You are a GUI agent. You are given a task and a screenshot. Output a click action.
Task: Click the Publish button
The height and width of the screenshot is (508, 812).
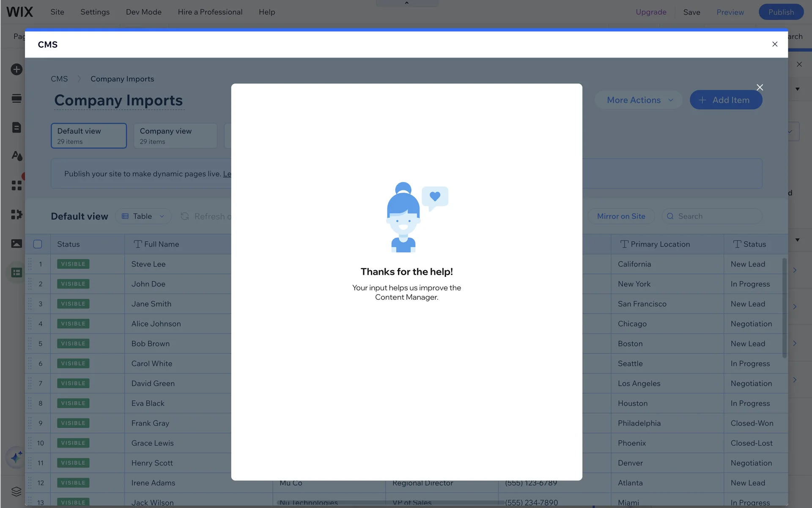point(781,12)
